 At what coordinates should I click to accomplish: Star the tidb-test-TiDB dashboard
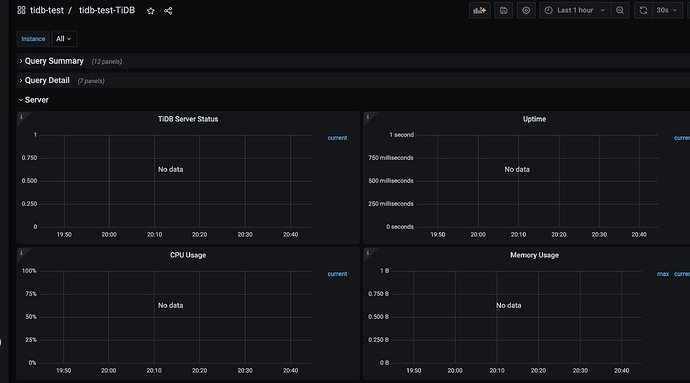(150, 11)
